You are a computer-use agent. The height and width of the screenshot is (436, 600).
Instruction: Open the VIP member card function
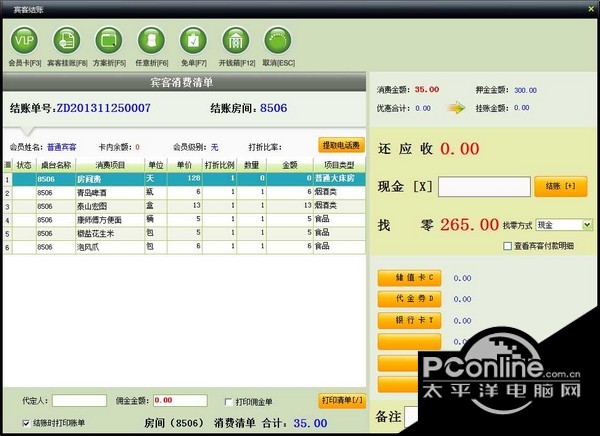click(x=24, y=41)
